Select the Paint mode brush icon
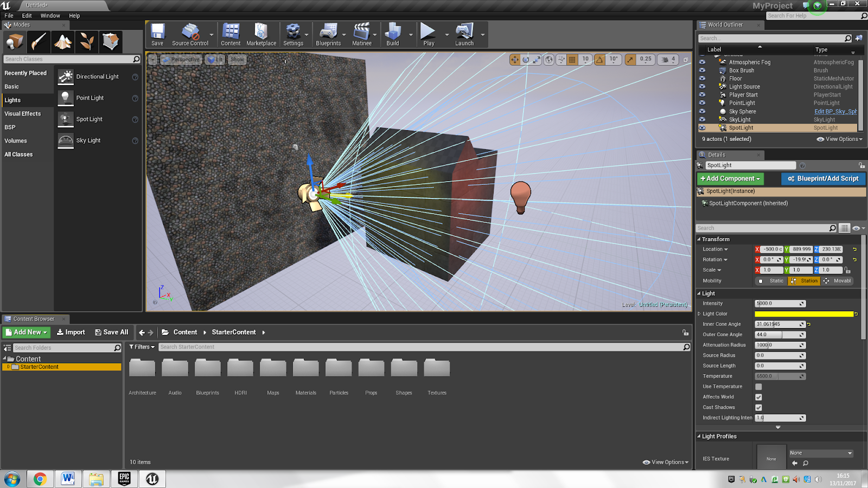The width and height of the screenshot is (868, 488). click(x=39, y=42)
